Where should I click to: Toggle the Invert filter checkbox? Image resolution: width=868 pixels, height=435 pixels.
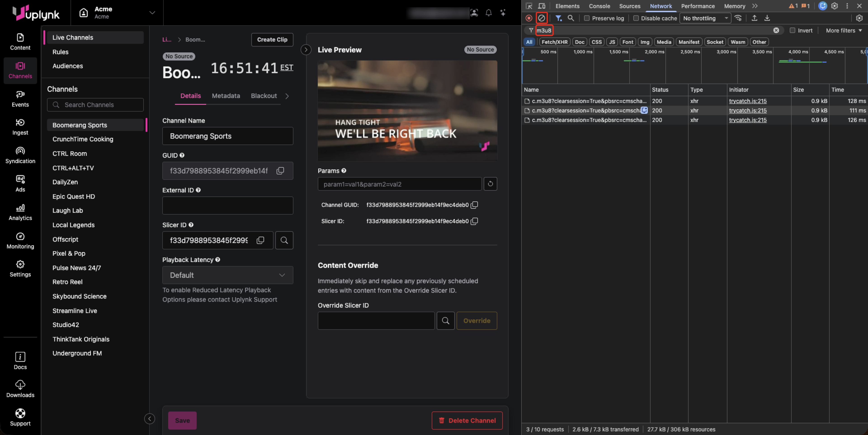pyautogui.click(x=792, y=30)
